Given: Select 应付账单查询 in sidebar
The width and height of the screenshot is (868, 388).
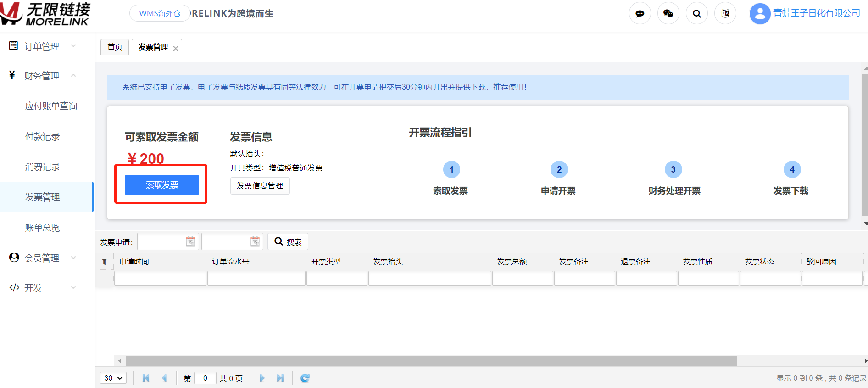Looking at the screenshot, I should tap(51, 106).
